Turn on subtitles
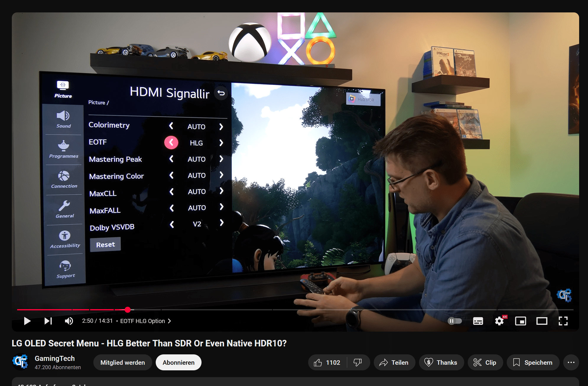Viewport: 588px width, 386px height. pyautogui.click(x=478, y=321)
